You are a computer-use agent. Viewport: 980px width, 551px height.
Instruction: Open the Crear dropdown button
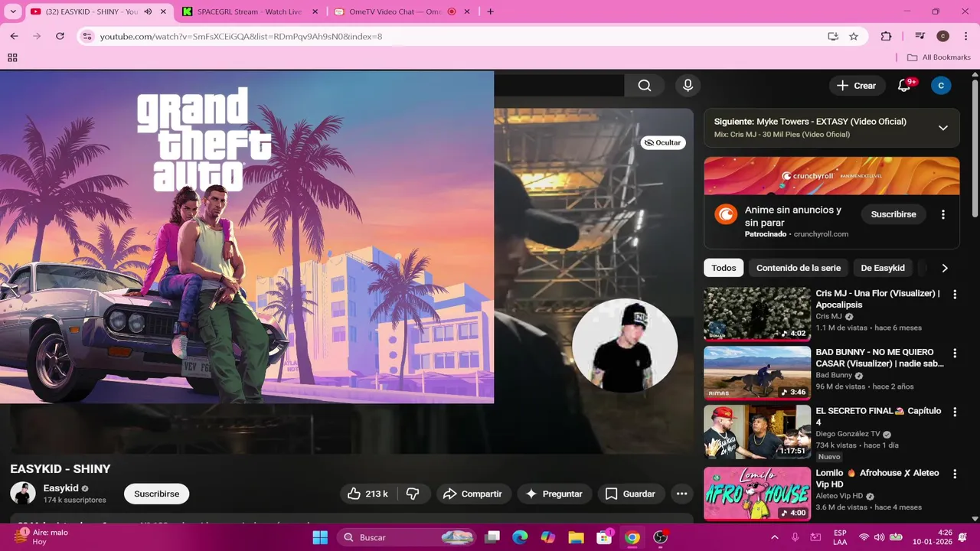(x=857, y=86)
